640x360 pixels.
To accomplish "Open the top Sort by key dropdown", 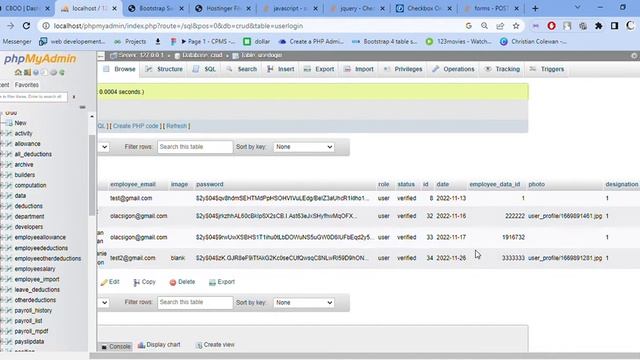I will [304, 147].
